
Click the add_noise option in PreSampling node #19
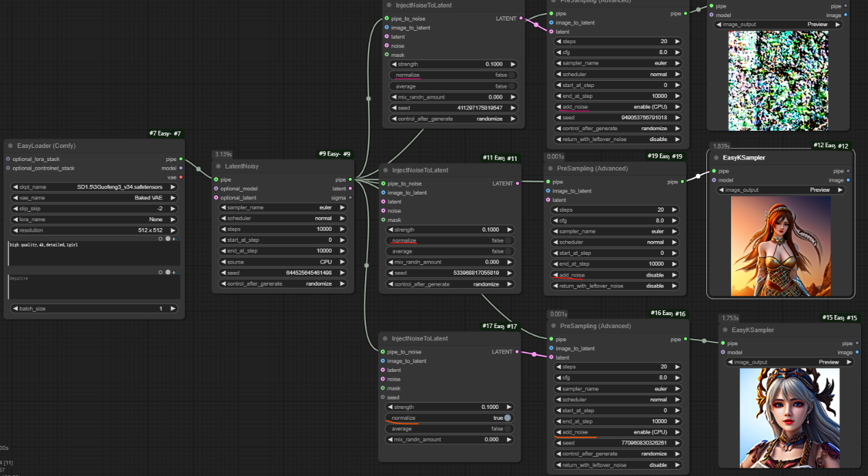pos(615,275)
